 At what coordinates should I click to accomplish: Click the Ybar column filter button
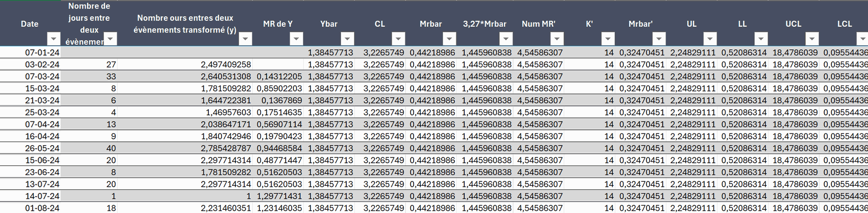[x=347, y=39]
